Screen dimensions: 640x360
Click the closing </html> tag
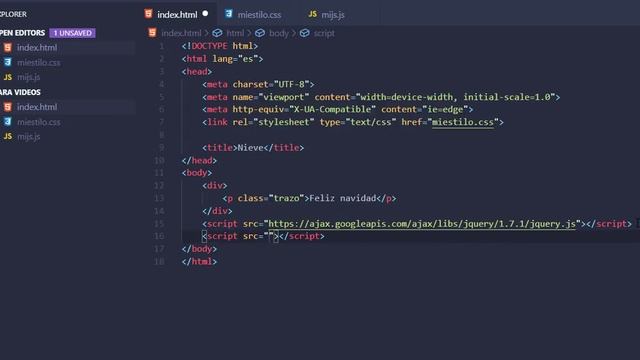click(x=199, y=262)
